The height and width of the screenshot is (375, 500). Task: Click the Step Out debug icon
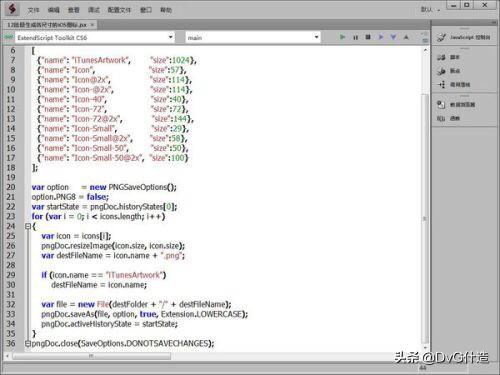coord(406,37)
